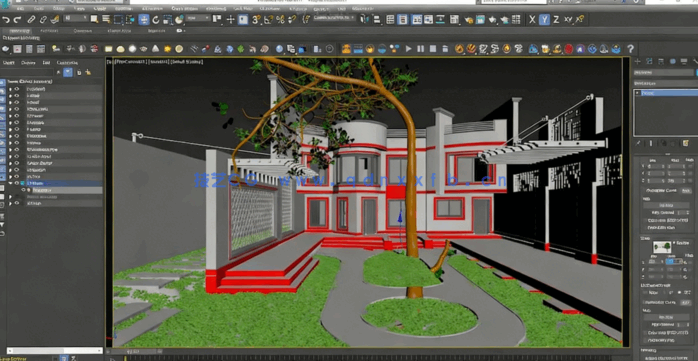Toggle eye on highlighted layer's child object
Image resolution: width=698 pixels, height=361 pixels.
point(23,190)
